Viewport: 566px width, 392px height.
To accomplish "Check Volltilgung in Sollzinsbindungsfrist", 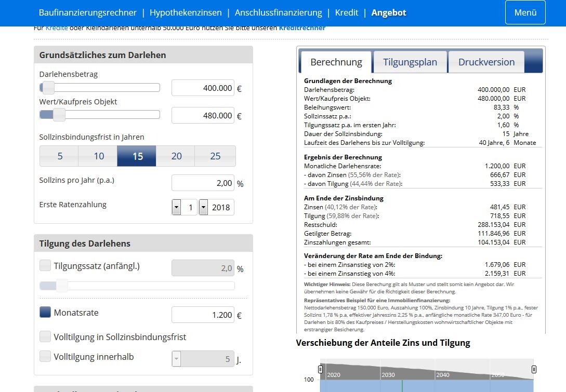I will point(45,336).
